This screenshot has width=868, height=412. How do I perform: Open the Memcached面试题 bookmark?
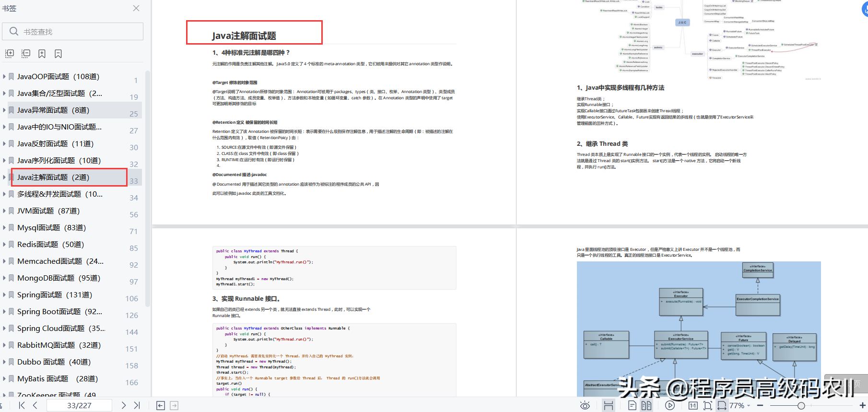60,261
